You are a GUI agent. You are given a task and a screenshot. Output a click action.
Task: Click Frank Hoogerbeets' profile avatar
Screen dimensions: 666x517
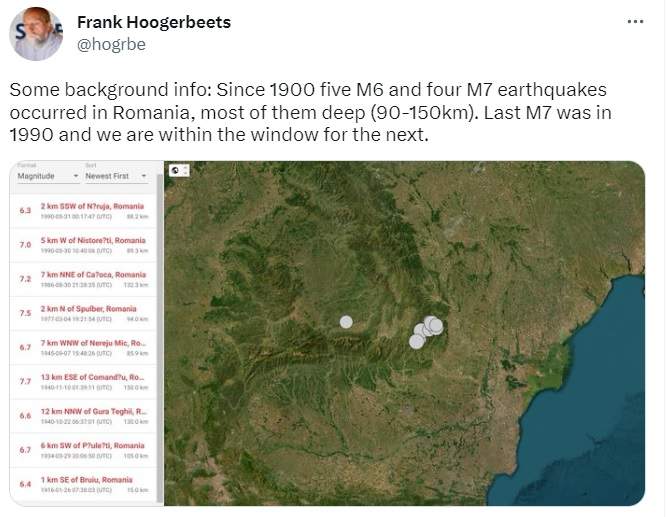click(36, 34)
